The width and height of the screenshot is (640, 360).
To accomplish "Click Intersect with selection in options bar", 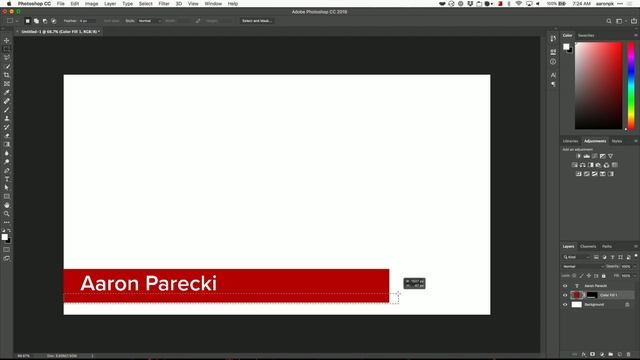I will tap(53, 21).
